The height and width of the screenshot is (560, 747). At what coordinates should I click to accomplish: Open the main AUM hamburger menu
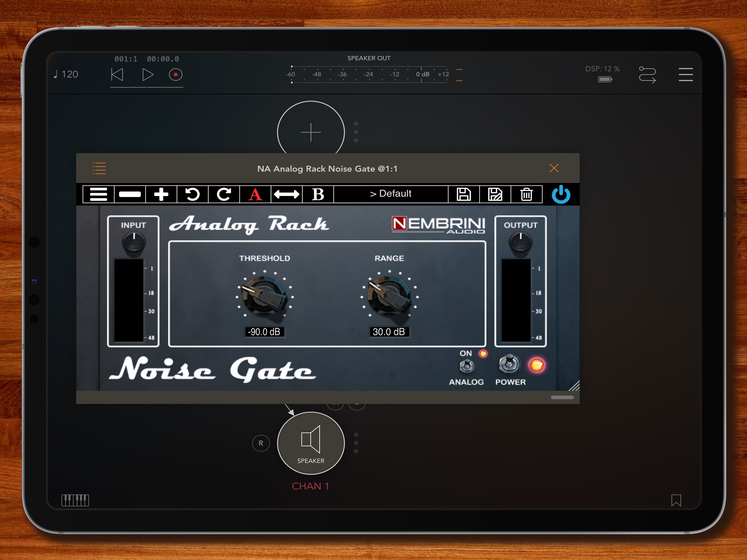pos(685,75)
